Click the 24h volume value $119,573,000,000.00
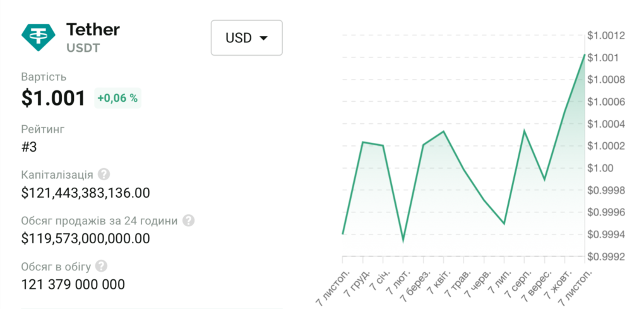This screenshot has height=309, width=644. pyautogui.click(x=85, y=238)
